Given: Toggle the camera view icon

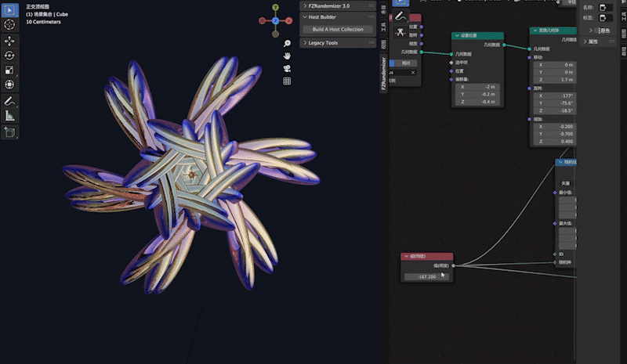Looking at the screenshot, I should click(288, 69).
